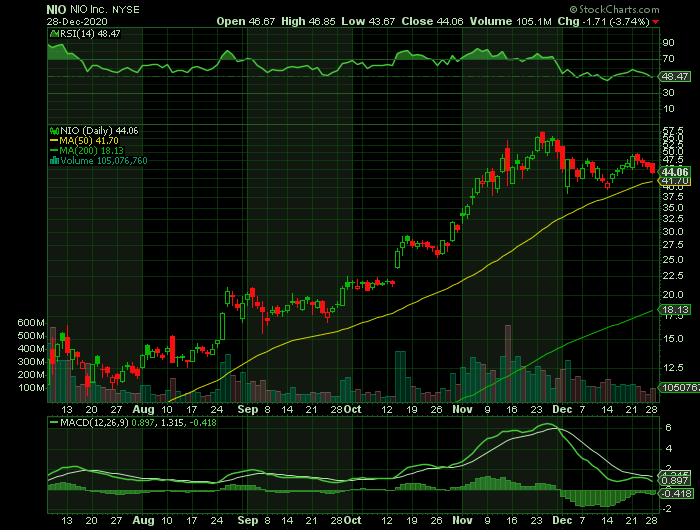Click the Volume 105.1M header value
The image size is (700, 530).
511,21
